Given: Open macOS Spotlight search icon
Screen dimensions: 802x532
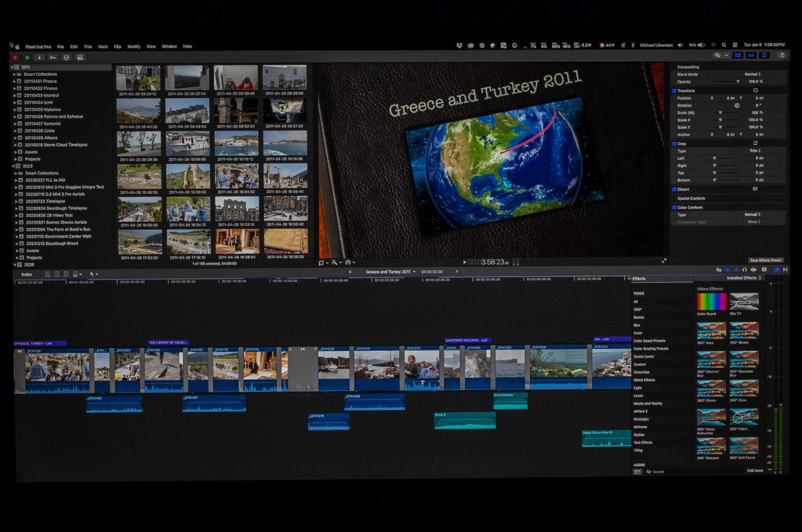Looking at the screenshot, I should coord(724,45).
